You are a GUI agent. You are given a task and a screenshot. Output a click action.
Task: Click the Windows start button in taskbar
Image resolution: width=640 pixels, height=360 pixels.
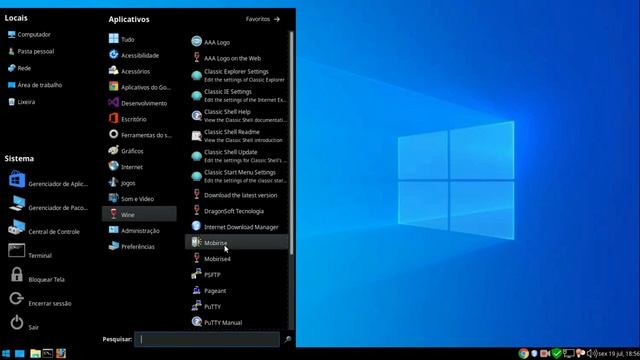tap(6, 353)
